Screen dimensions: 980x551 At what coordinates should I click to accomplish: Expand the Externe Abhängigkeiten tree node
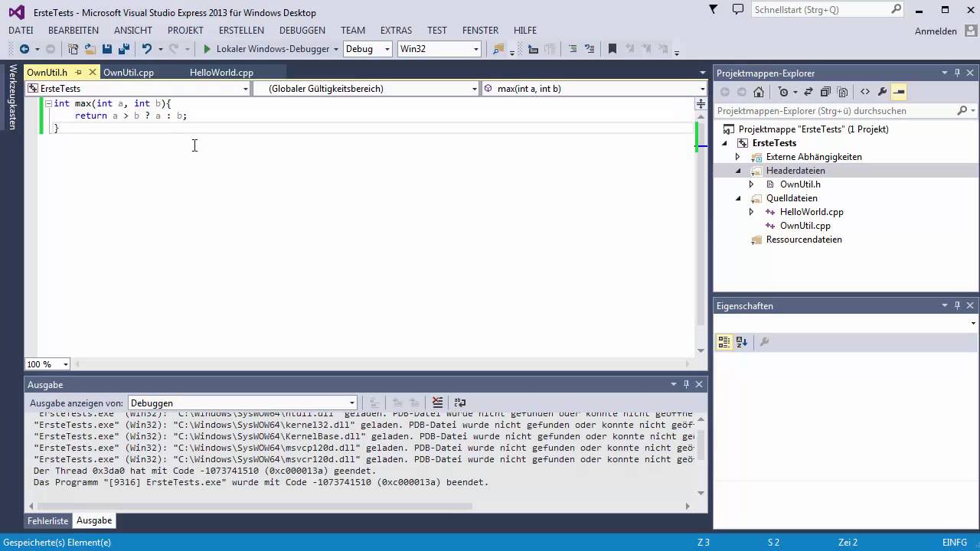pos(738,157)
